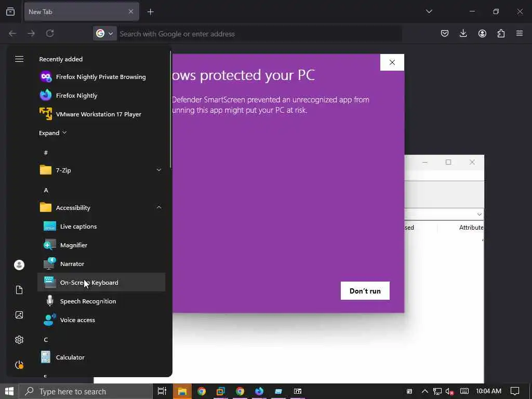Viewport: 532px width, 399px height.
Task: Go back using the browser back arrow
Action: pyautogui.click(x=12, y=34)
